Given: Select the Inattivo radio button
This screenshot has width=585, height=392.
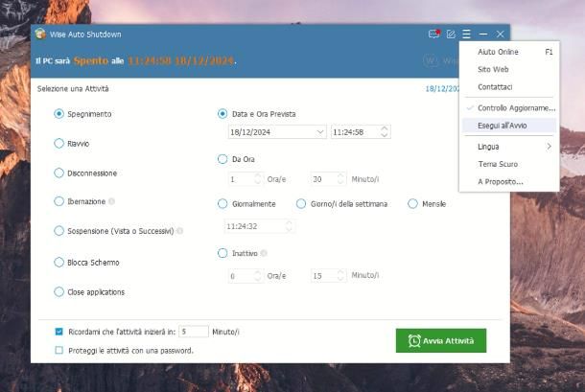Looking at the screenshot, I should (x=222, y=253).
